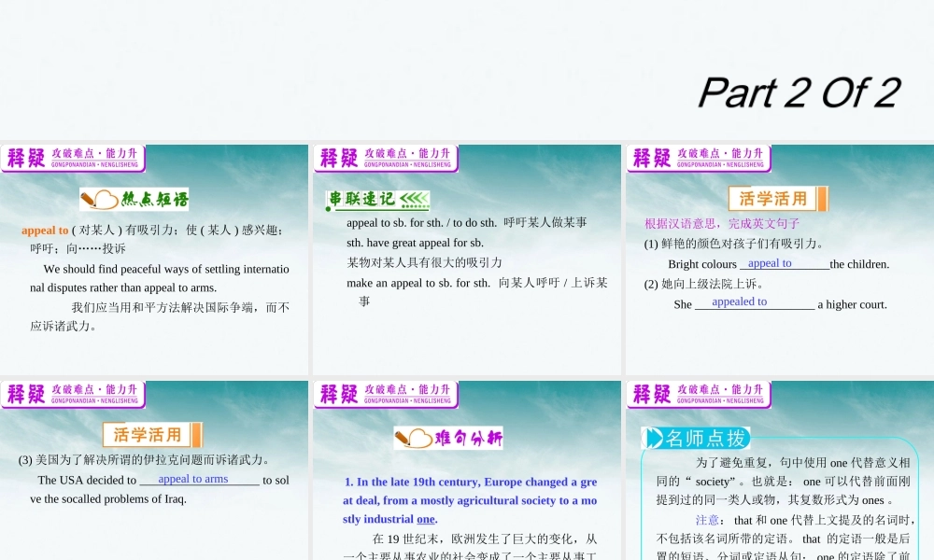Image resolution: width=934 pixels, height=560 pixels.
Task: Click the blank answer 'appeal to' after 'Bright colours'
Action: [x=770, y=263]
